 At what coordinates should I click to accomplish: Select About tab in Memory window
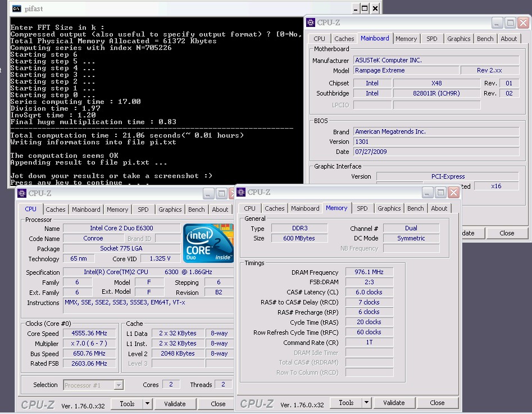click(439, 208)
